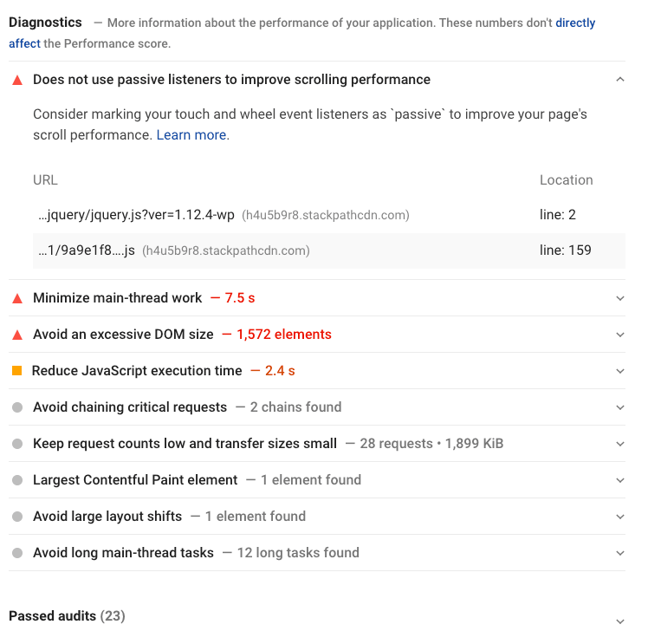Screen dimensions: 648x644
Task: Click gray circle beside Avoid long main-thread tasks
Action: click(17, 553)
